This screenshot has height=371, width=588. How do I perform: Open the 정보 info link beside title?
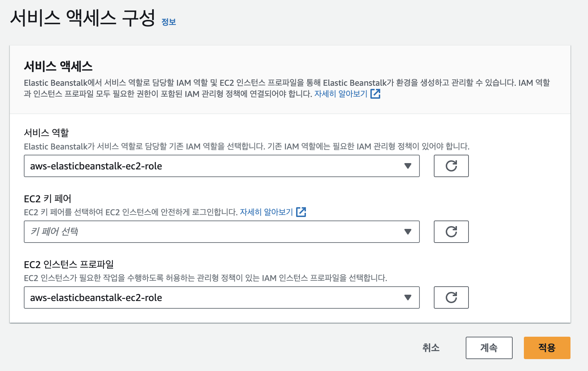click(169, 22)
